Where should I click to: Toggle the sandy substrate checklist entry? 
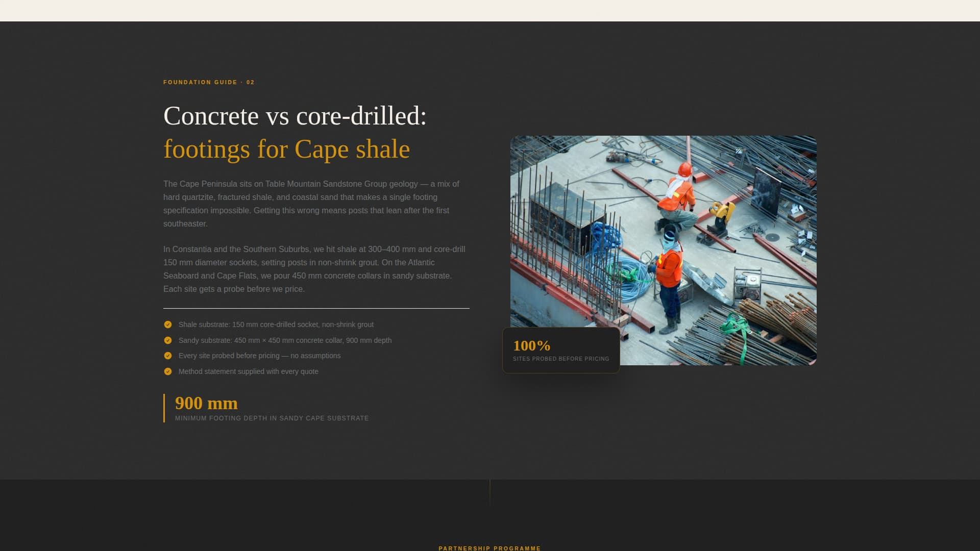point(285,340)
